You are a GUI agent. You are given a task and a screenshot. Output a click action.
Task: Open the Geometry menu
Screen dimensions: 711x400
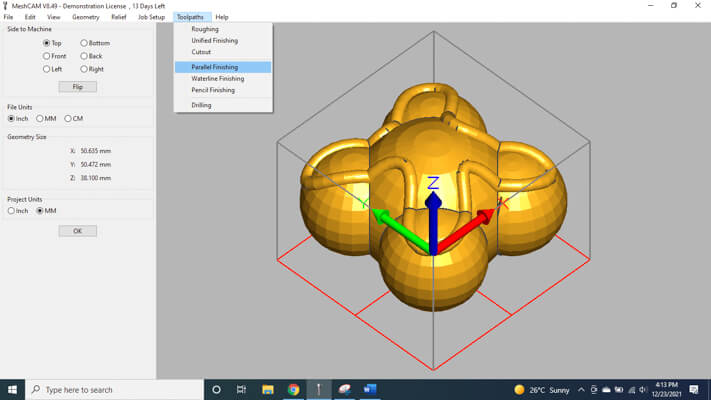coord(86,17)
